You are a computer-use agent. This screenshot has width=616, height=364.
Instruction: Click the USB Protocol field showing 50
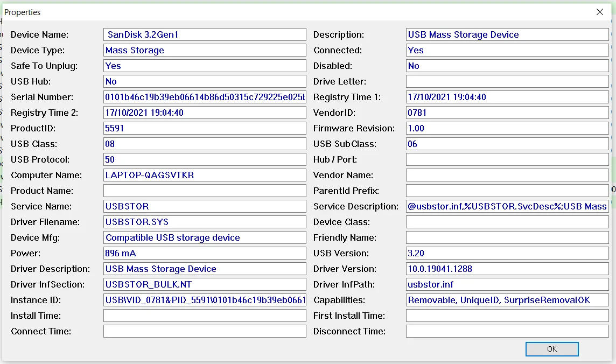tap(205, 159)
